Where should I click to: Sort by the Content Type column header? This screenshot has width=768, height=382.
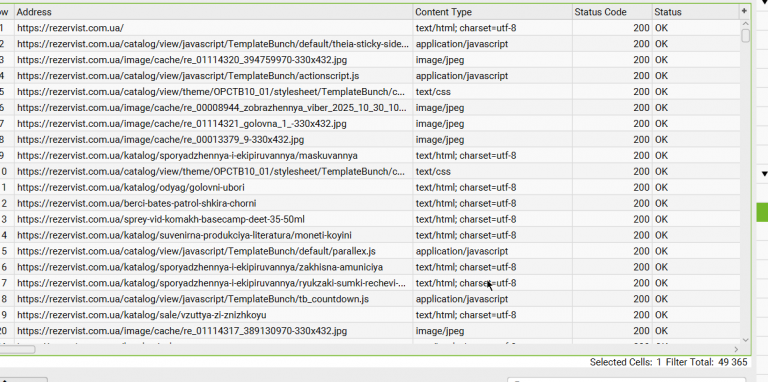pyautogui.click(x=492, y=12)
